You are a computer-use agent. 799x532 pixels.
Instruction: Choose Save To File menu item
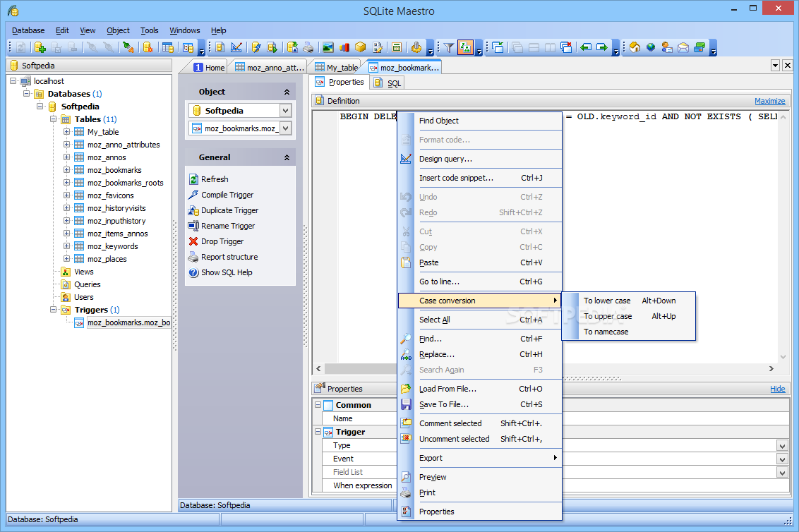480,404
